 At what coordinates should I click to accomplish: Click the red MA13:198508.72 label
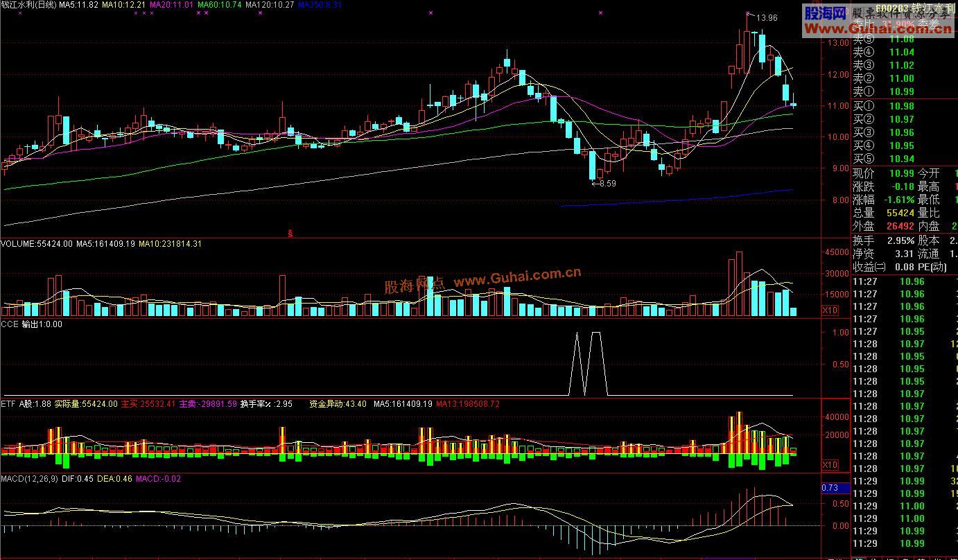coord(468,403)
